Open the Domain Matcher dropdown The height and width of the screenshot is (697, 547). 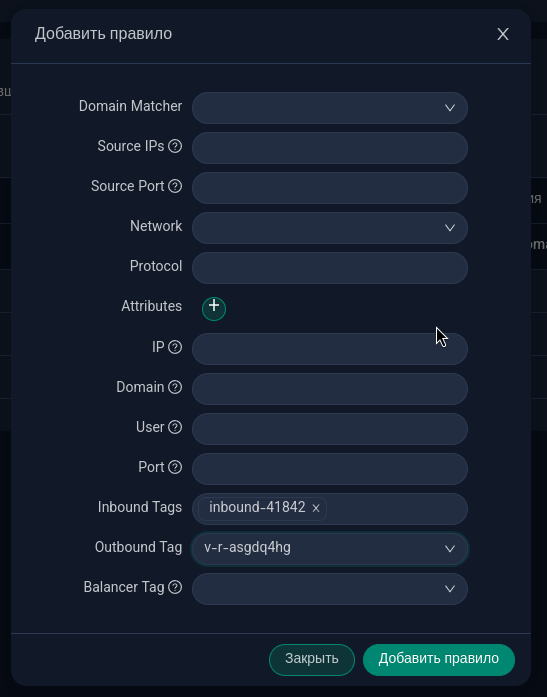330,108
